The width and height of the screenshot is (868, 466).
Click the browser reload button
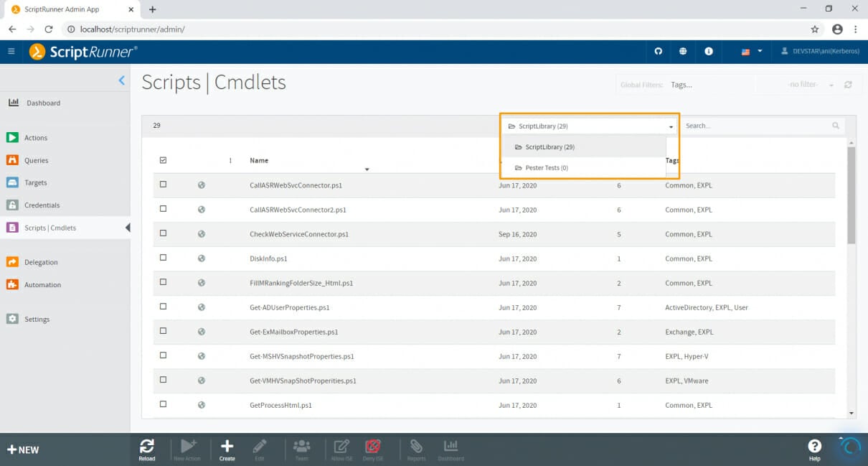point(49,29)
